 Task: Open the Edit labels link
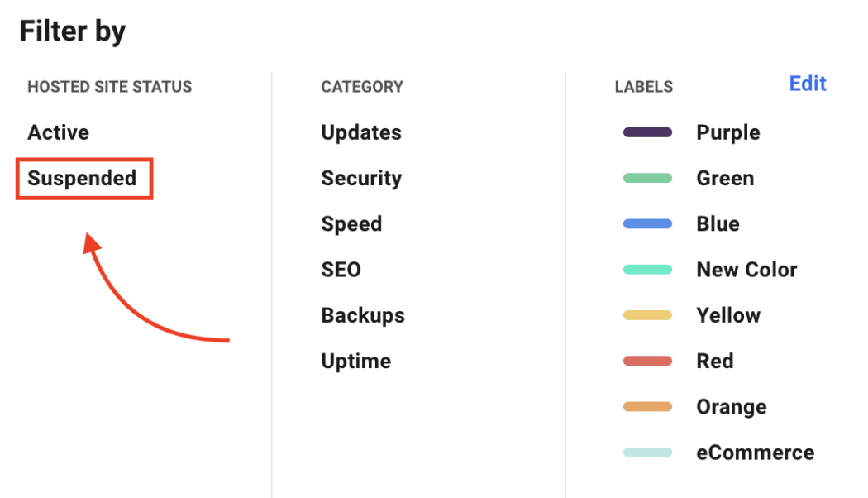tap(808, 84)
